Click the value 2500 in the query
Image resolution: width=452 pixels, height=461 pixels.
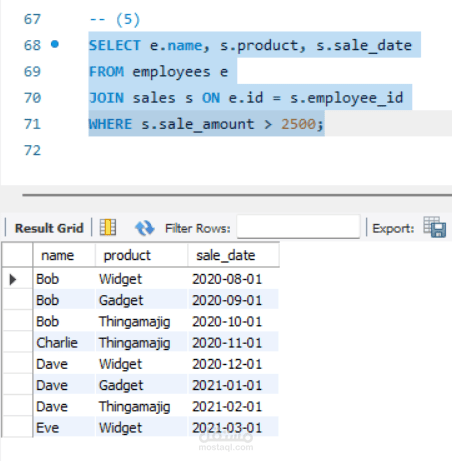coord(298,124)
